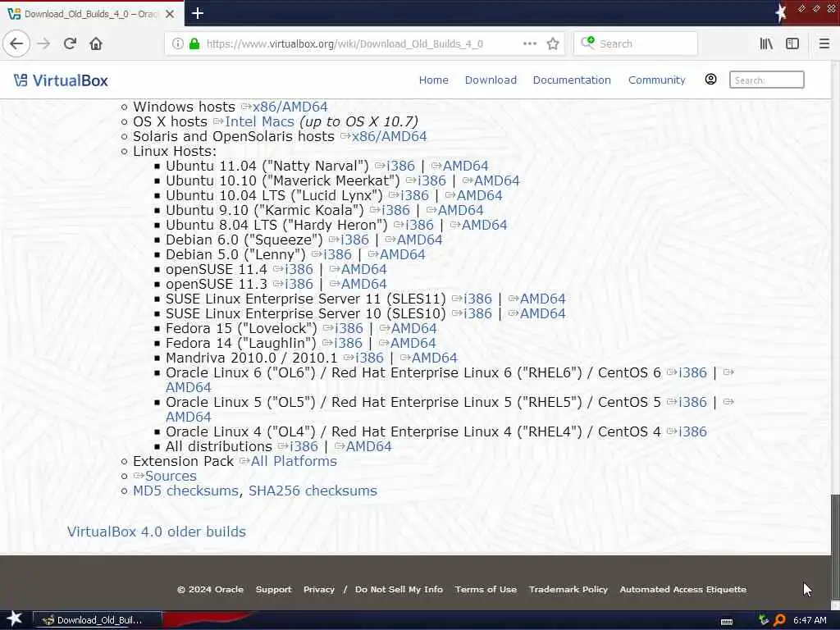The width and height of the screenshot is (840, 630).
Task: Download Ubuntu 9.10 Karmic Koala AMD64
Action: pos(461,210)
